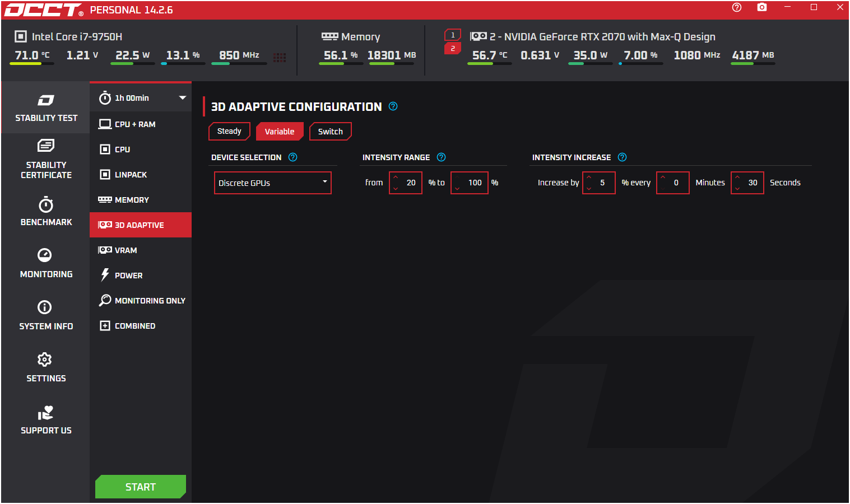Open the Support Us section
The width and height of the screenshot is (850, 504).
(x=46, y=420)
